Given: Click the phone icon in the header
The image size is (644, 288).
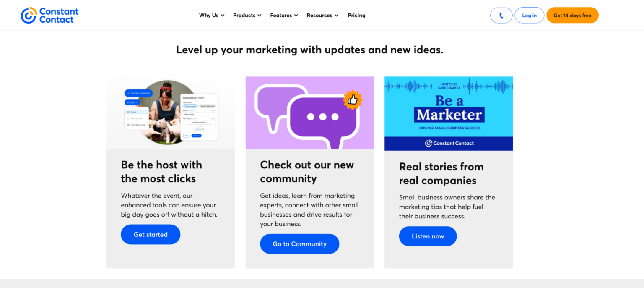Looking at the screenshot, I should [501, 15].
